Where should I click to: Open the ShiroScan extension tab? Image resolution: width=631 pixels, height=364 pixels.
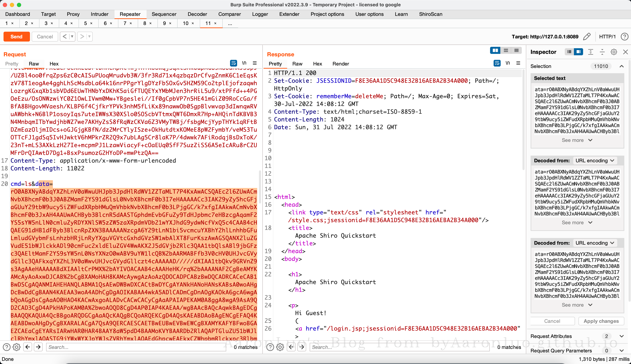(x=430, y=14)
